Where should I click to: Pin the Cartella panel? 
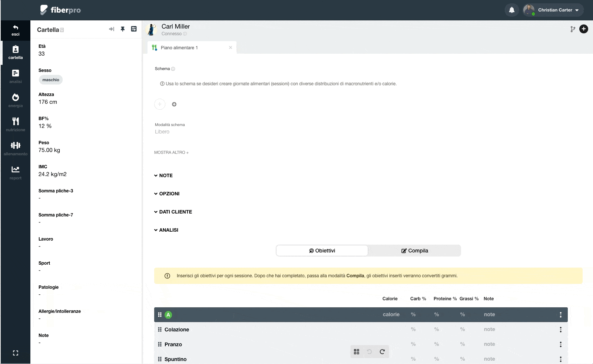coord(123,29)
